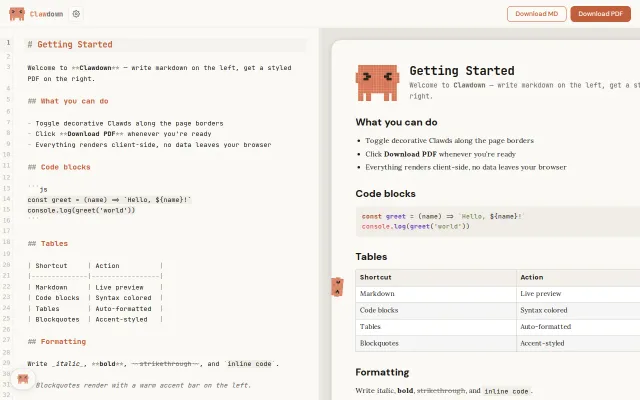The image size is (640, 400).
Task: Click 'Formatting' heading in preview
Action: click(382, 372)
